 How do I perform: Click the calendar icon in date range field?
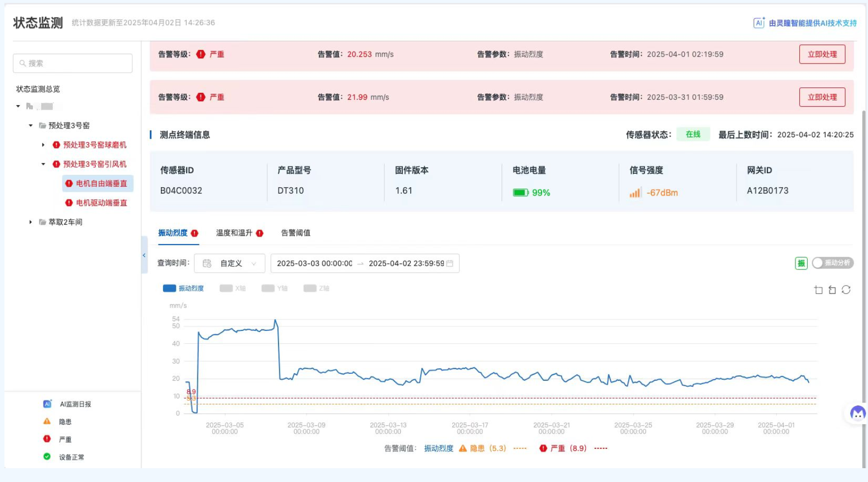tap(450, 264)
